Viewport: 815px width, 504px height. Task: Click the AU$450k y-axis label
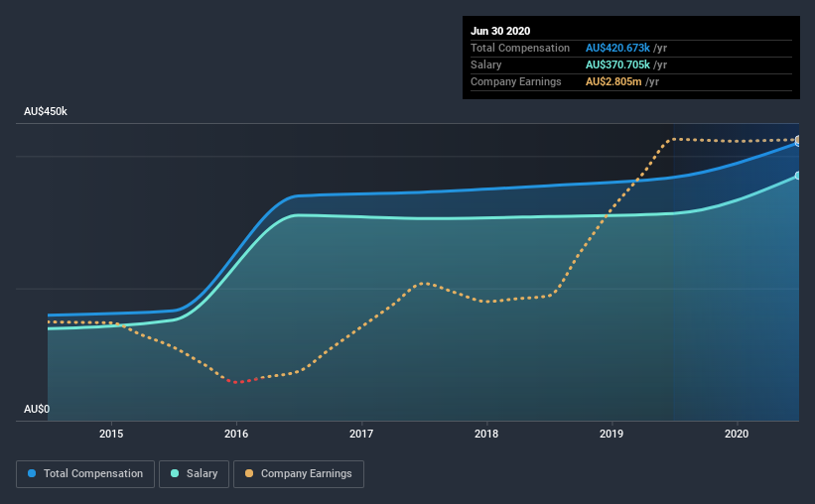[46, 111]
